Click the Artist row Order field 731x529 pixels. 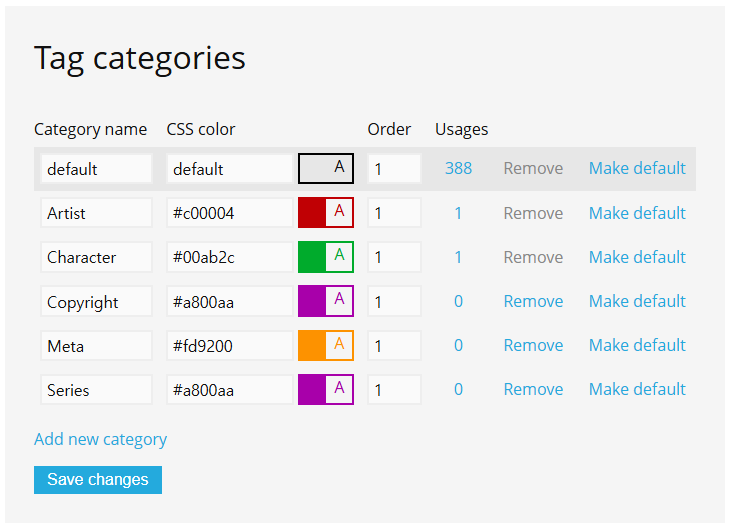(394, 213)
